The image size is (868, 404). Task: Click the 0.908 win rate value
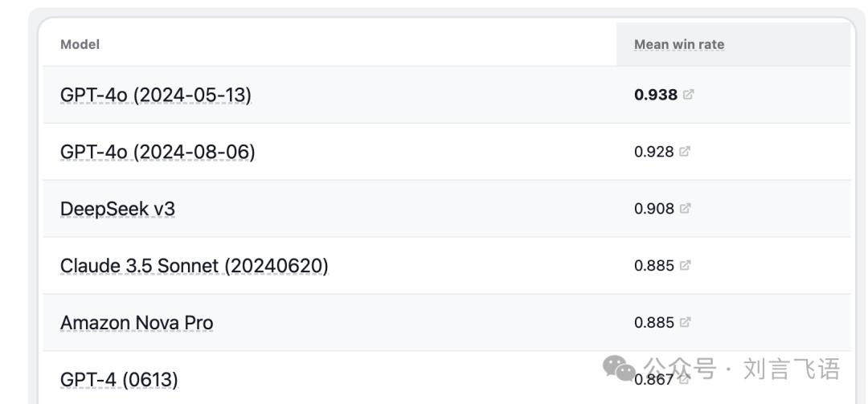[654, 209]
